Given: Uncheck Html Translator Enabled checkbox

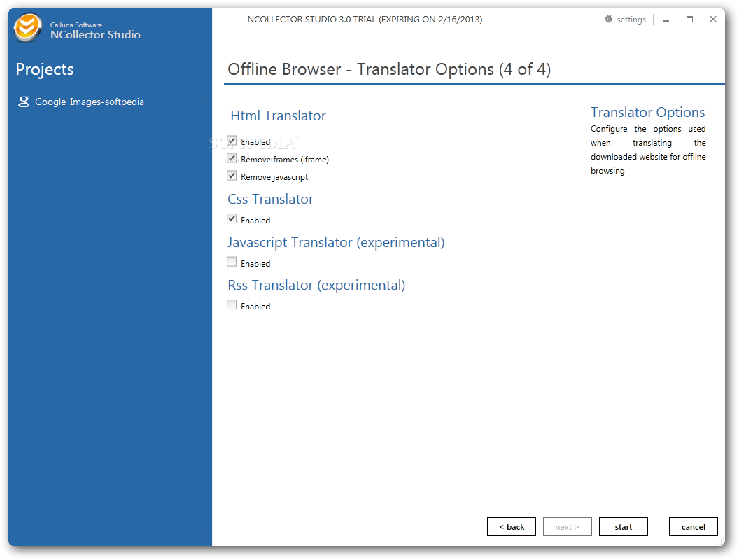Looking at the screenshot, I should click(232, 141).
